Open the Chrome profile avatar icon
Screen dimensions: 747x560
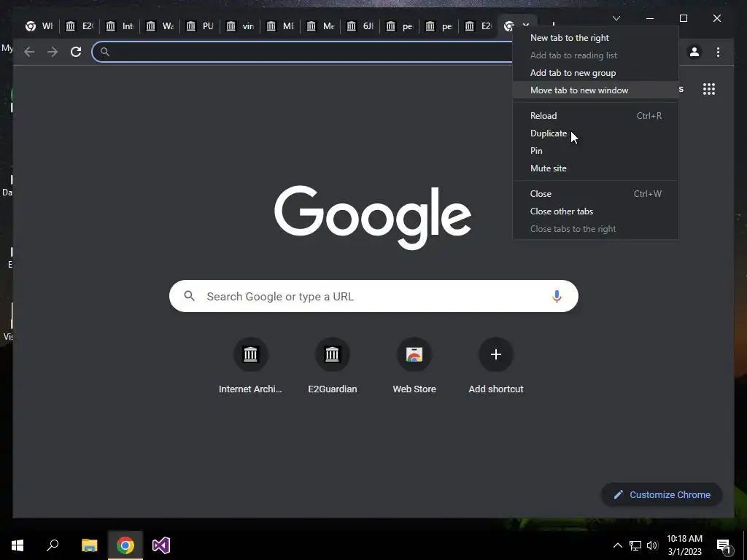694,52
